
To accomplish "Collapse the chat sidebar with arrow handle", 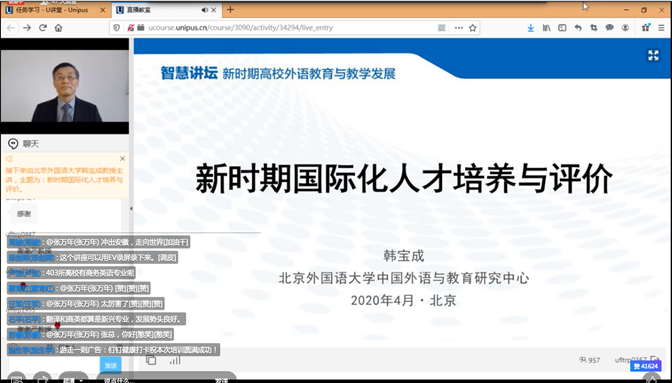I will (131, 209).
